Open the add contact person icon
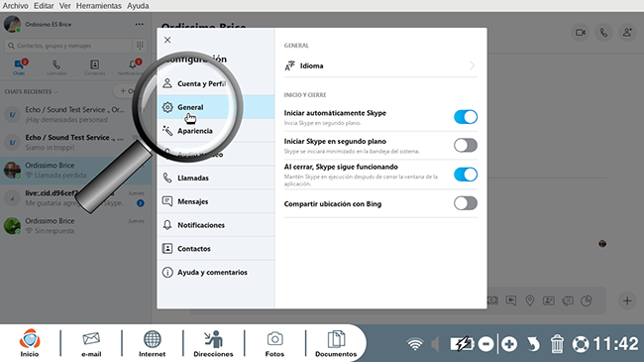 (x=627, y=33)
